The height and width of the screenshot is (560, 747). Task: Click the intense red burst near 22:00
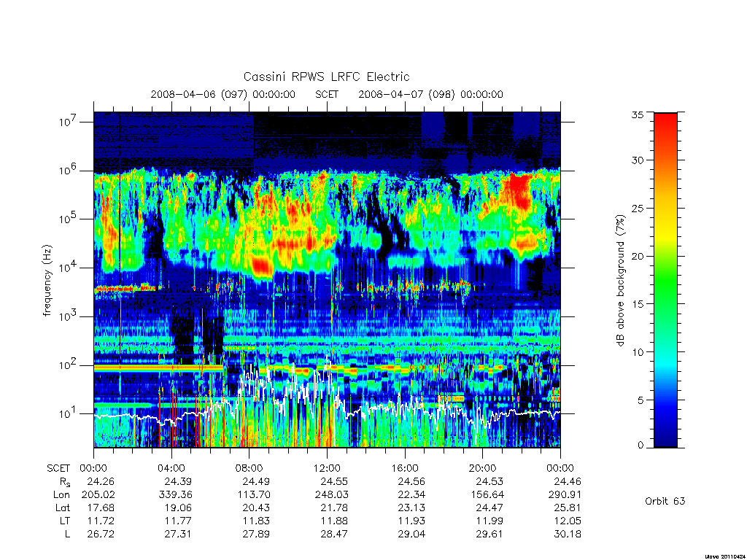pos(519,190)
